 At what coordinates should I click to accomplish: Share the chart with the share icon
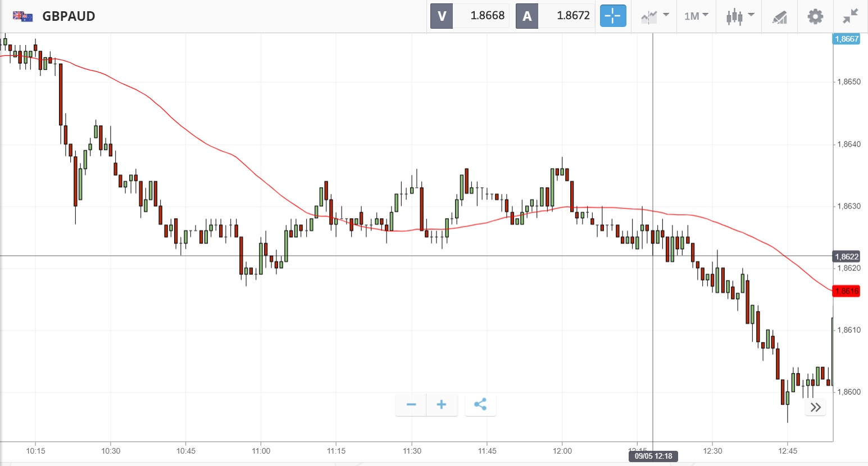[480, 405]
